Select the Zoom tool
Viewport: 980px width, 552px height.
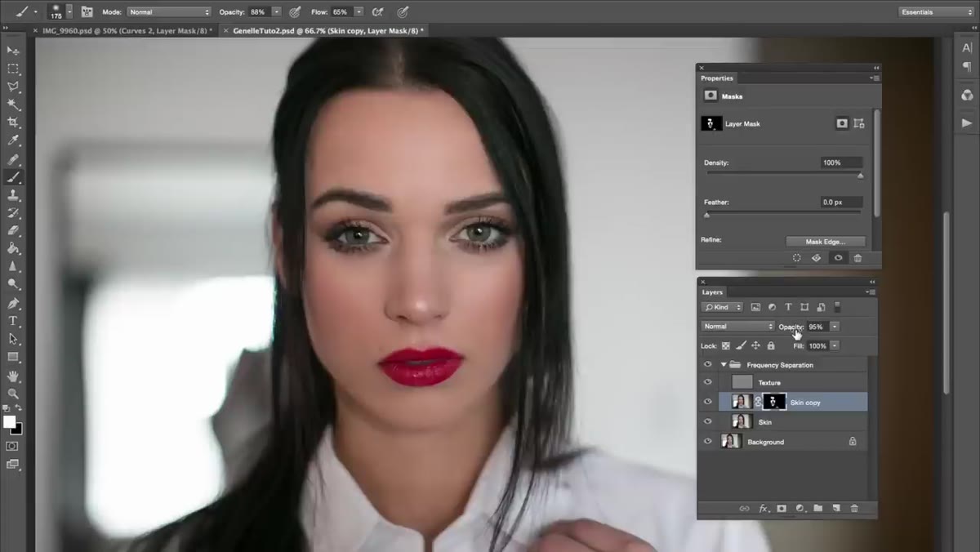(13, 394)
